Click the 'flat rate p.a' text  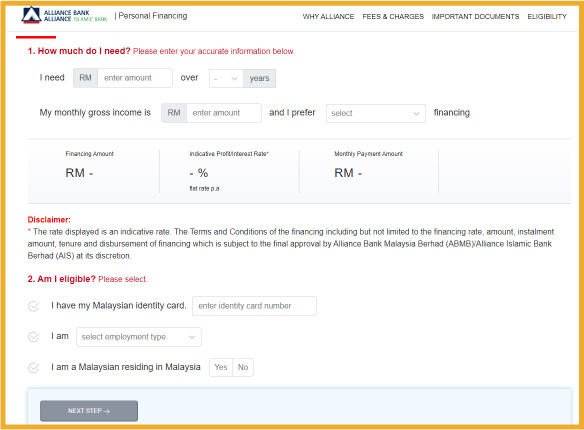click(204, 188)
